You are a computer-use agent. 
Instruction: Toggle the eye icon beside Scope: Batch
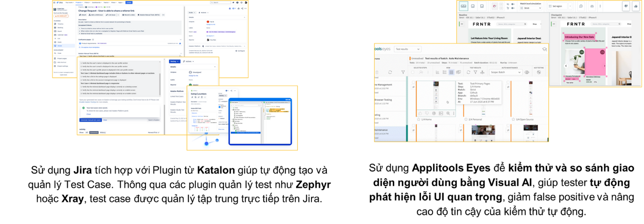coord(527,72)
